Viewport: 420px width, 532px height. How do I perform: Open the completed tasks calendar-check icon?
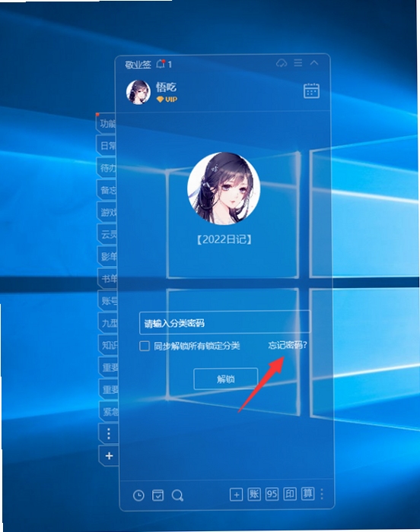coord(157,496)
